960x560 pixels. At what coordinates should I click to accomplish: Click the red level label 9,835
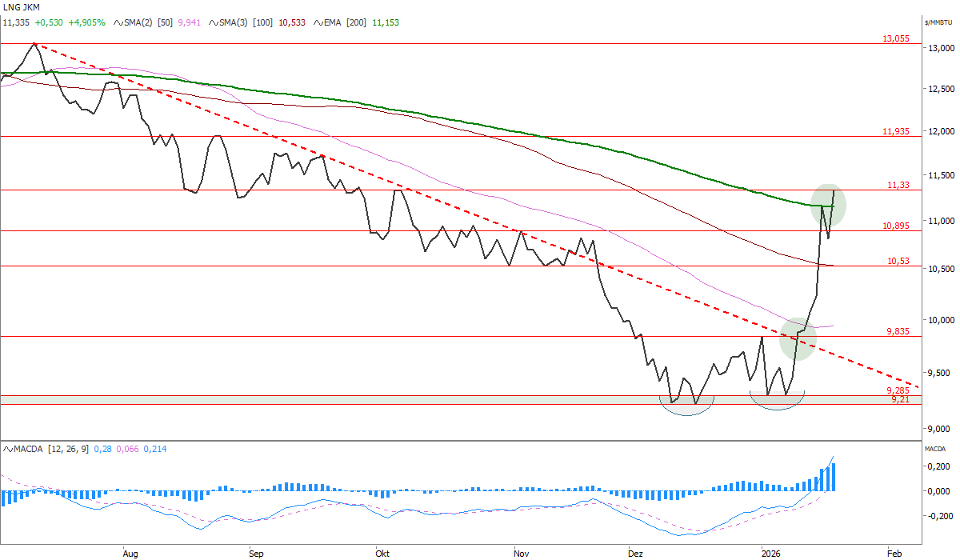(x=898, y=331)
